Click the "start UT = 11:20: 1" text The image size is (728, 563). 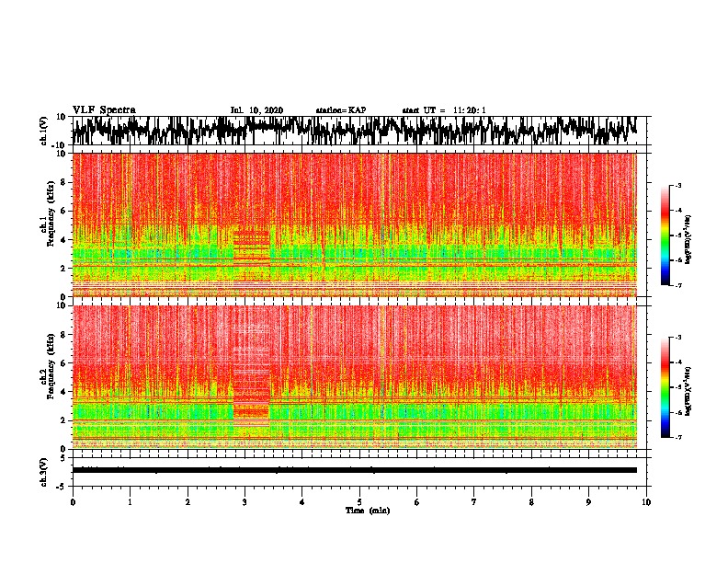click(x=444, y=110)
